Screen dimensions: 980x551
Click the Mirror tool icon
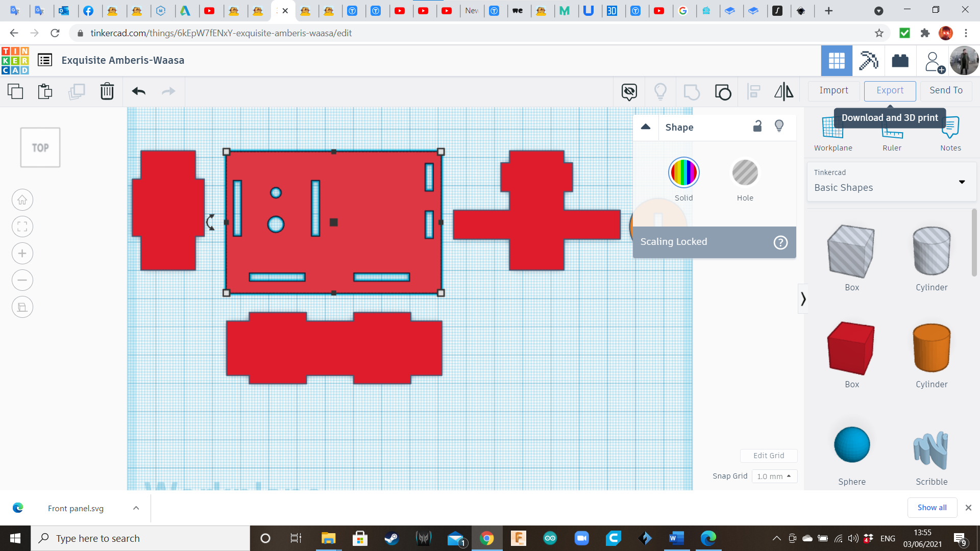coord(783,92)
